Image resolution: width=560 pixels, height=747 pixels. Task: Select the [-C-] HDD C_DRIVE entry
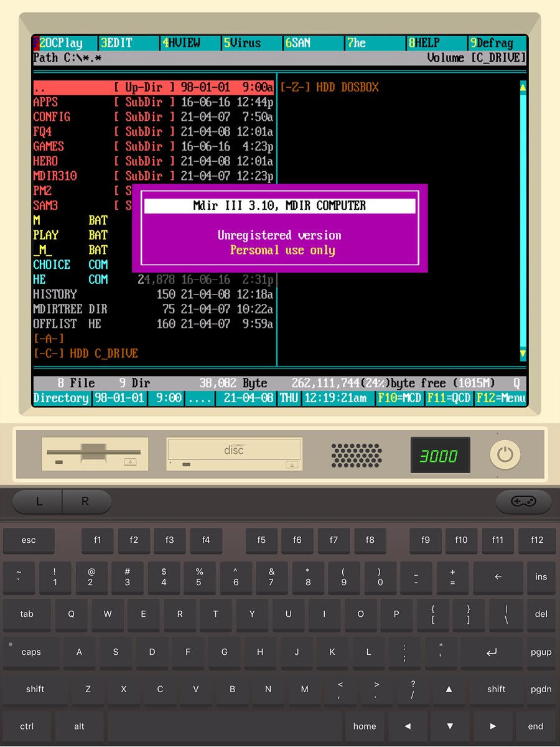pos(85,354)
